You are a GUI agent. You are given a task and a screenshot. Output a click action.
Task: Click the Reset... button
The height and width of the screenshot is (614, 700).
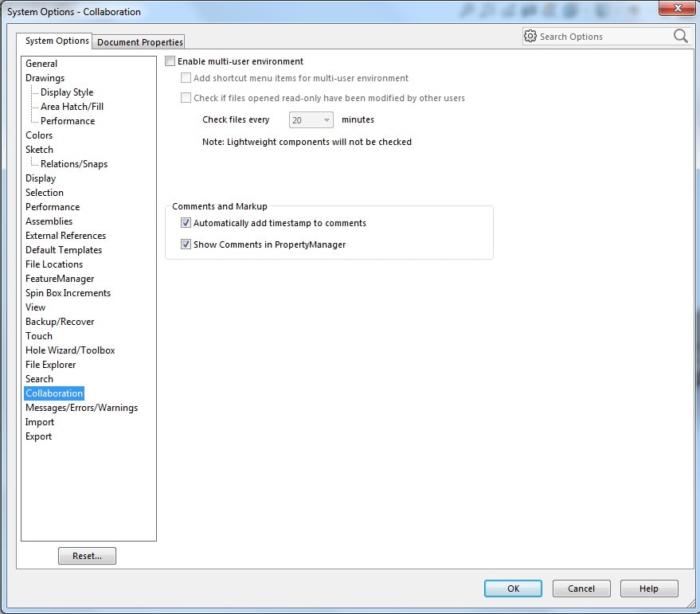87,556
